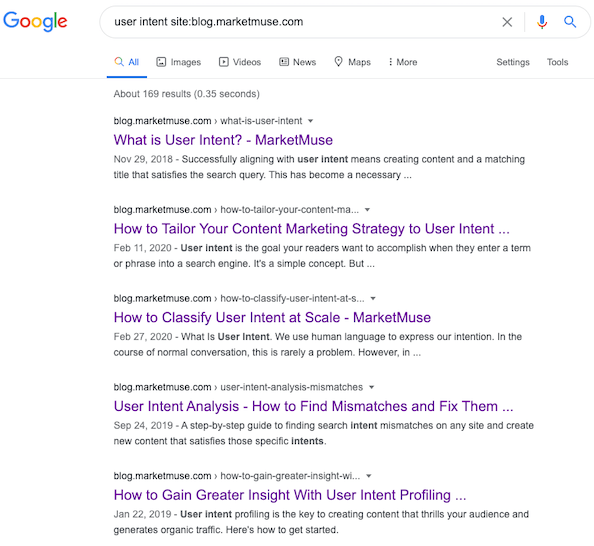Open the News results tab
Image resolution: width=594 pixels, height=546 pixels.
point(297,62)
